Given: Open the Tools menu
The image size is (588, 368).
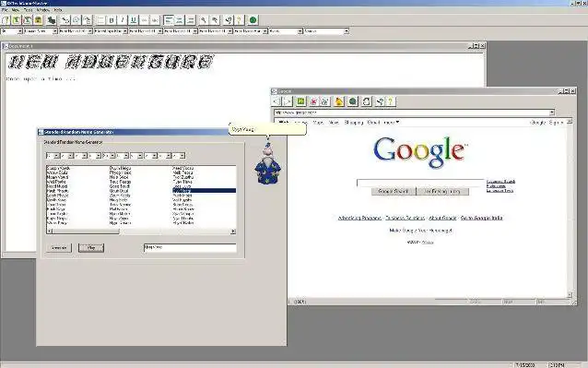Looking at the screenshot, I should coord(29,10).
